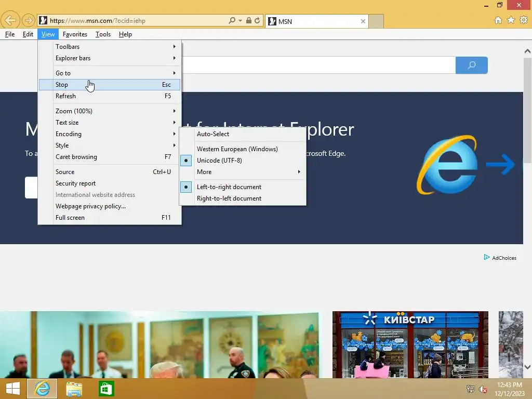The width and height of the screenshot is (532, 399).
Task: Click the Internet Explorer logo graphic
Action: [x=447, y=165]
